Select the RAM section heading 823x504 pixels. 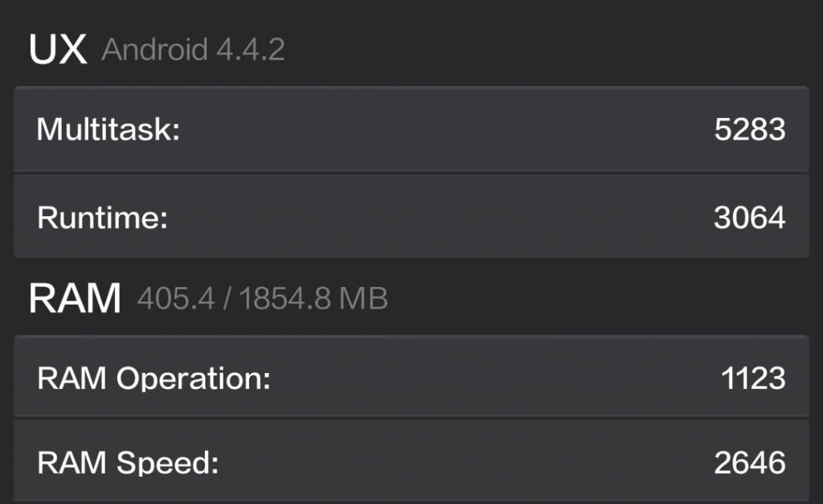coord(75,298)
